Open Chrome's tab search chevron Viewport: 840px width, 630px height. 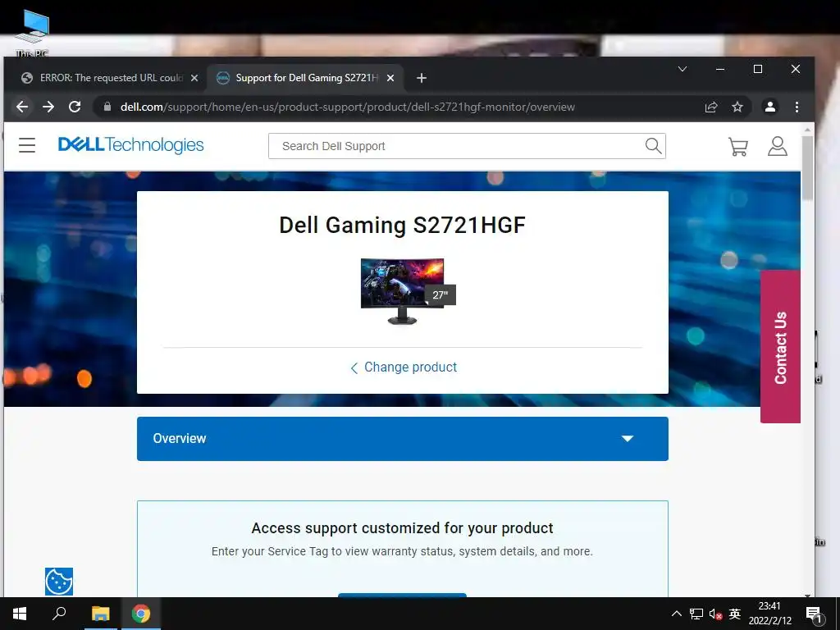click(682, 69)
